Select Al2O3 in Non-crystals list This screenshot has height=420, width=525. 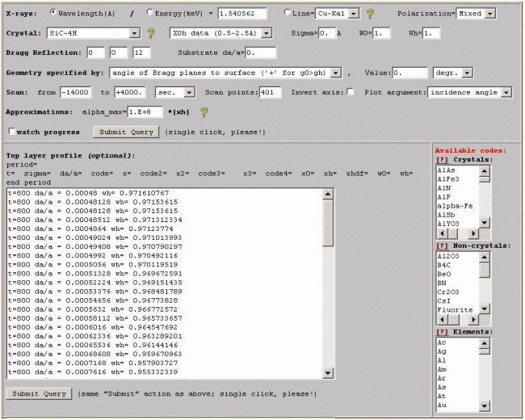coord(448,256)
